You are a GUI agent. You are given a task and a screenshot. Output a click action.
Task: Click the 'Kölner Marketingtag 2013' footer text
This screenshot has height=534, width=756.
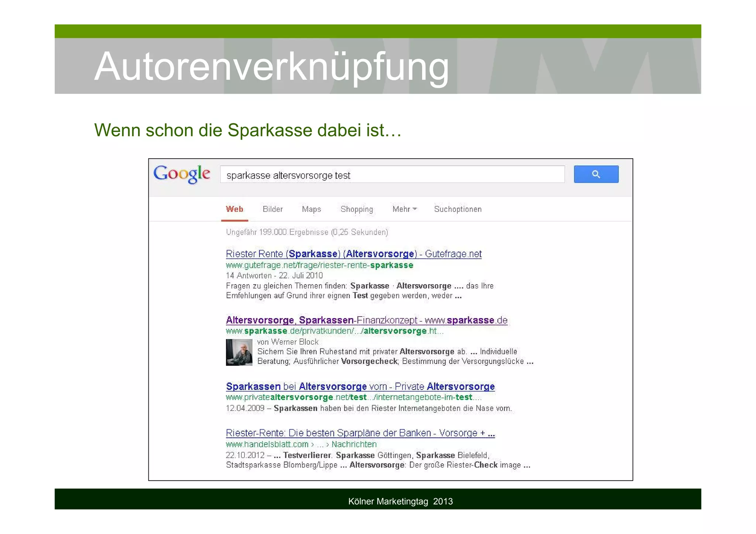coord(401,502)
